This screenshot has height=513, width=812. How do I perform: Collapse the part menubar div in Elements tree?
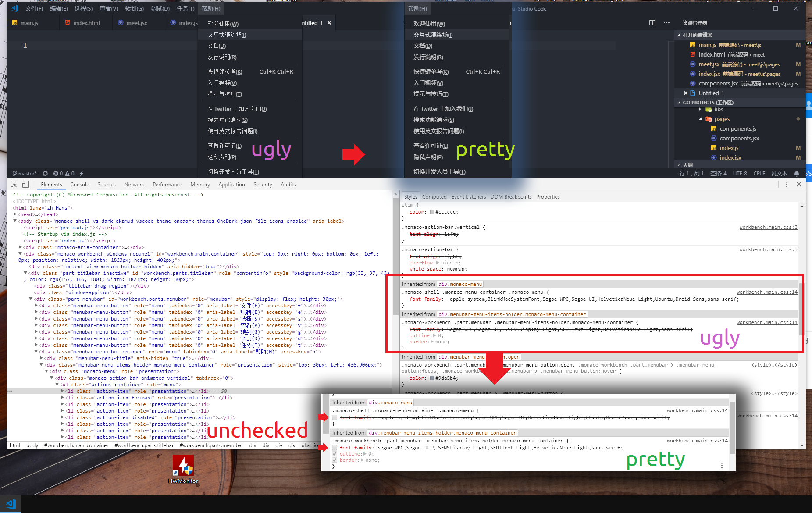coord(31,299)
